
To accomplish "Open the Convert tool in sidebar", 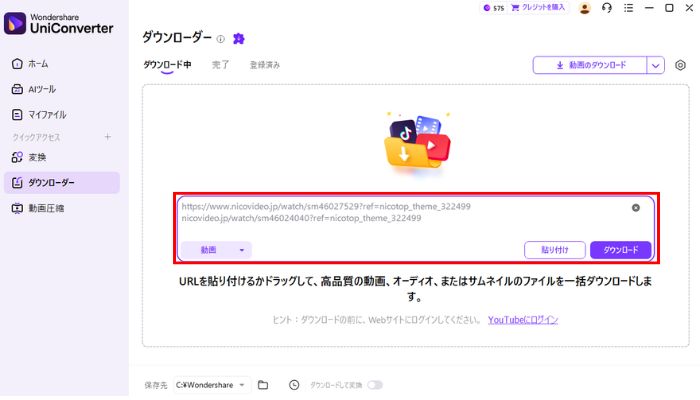I will 29,157.
